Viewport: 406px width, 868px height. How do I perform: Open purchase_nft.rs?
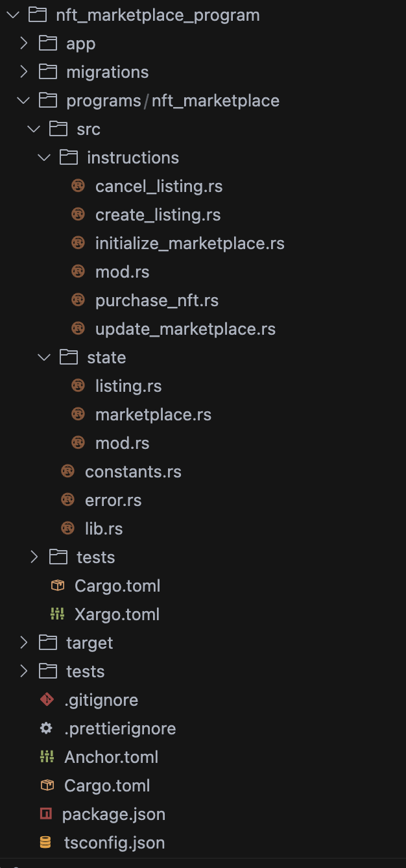point(157,300)
